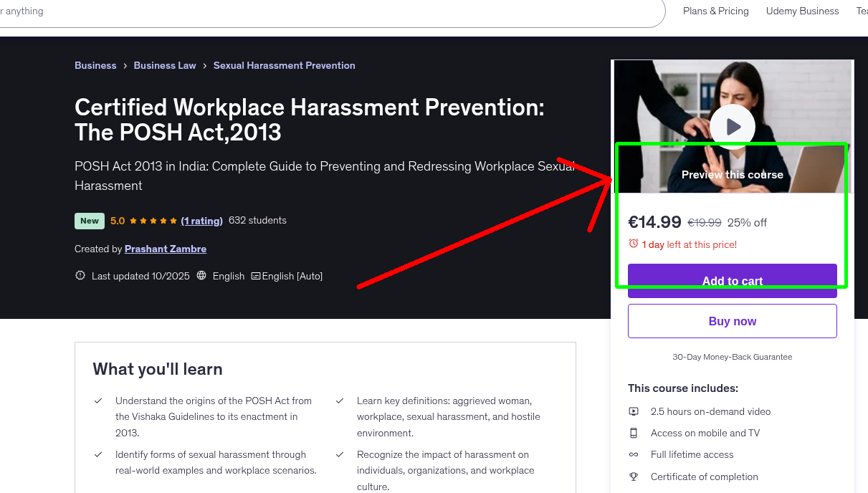Play the course preview video
Image resolution: width=868 pixels, height=493 pixels.
[x=733, y=126]
